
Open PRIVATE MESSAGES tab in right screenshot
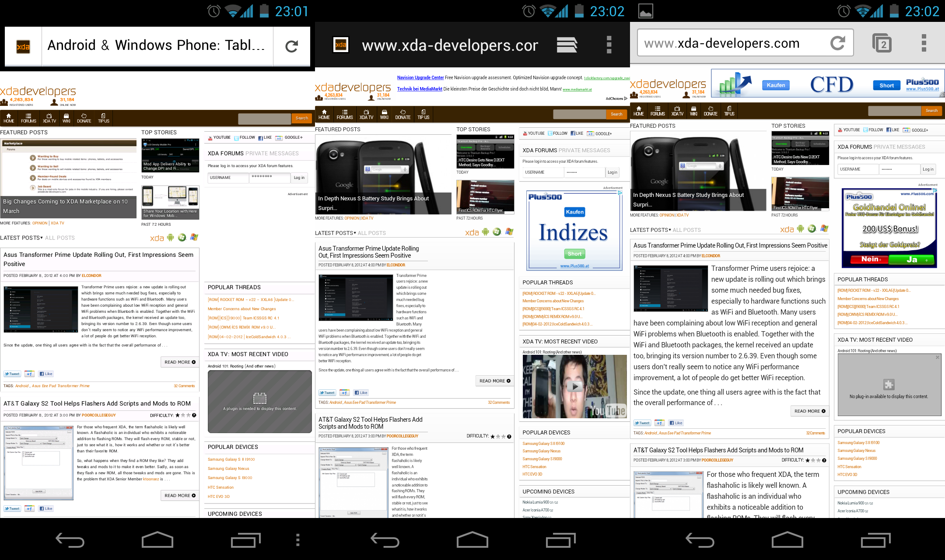pyautogui.click(x=899, y=147)
